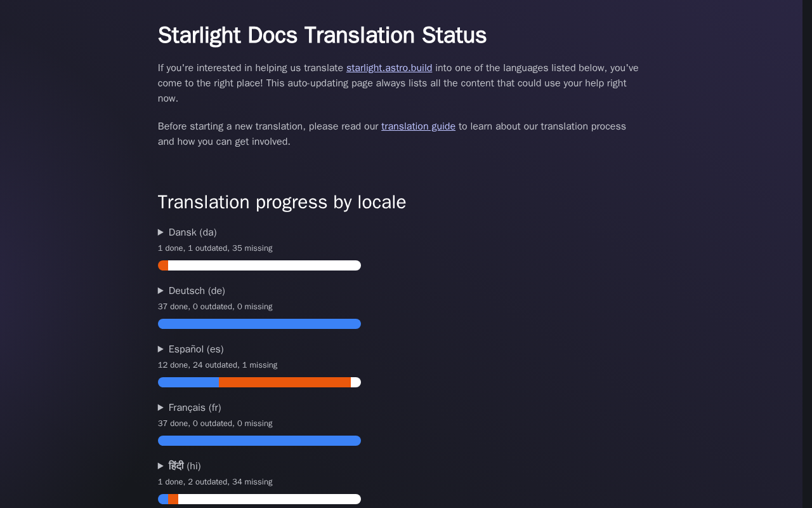
Task: Expand the Hindi (hi) disclosure triangle
Action: click(x=161, y=466)
